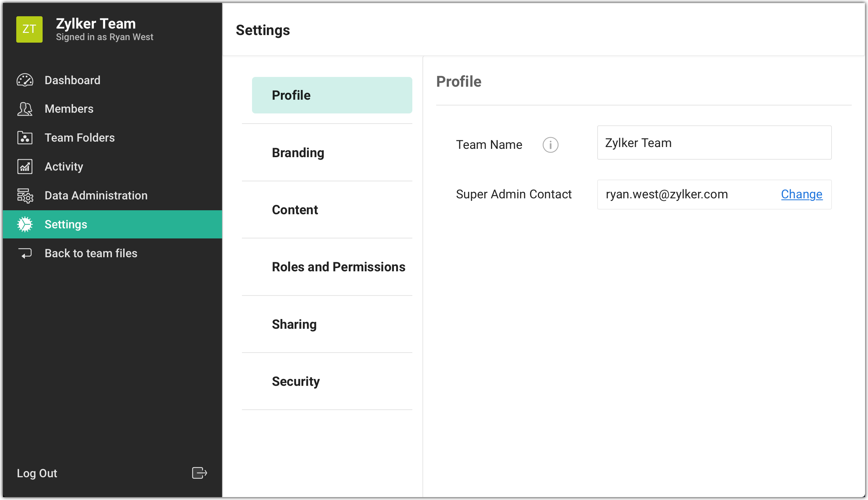Click the Members people icon
This screenshot has width=868, height=500.
point(25,109)
